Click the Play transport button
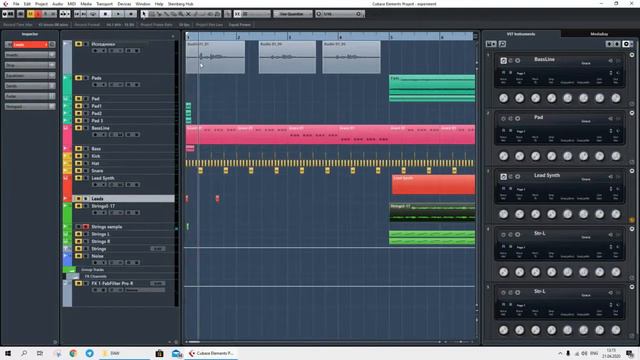Viewport: 640px width, 360px height. (x=118, y=14)
